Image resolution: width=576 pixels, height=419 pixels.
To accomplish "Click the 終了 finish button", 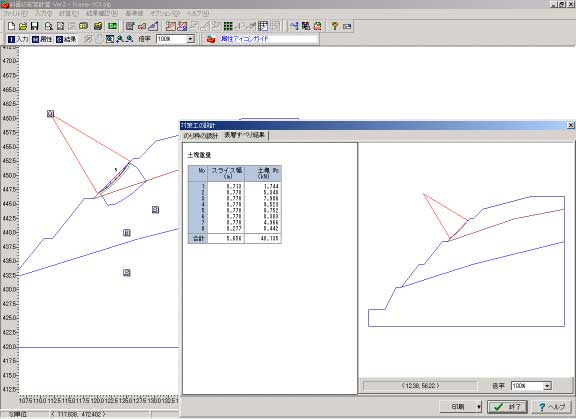I will point(507,407).
